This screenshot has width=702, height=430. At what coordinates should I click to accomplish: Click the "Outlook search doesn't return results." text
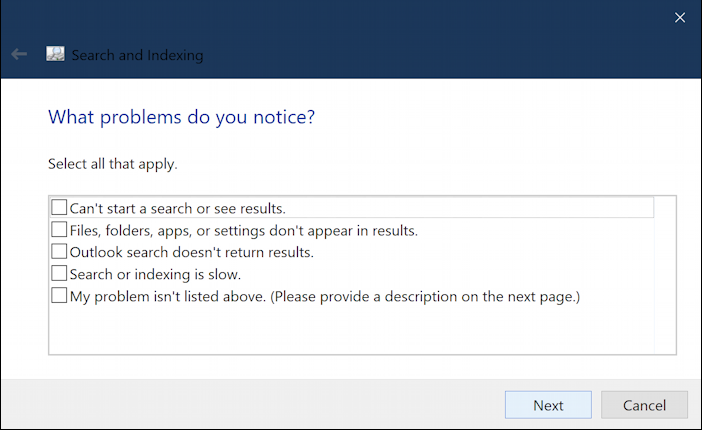[191, 252]
